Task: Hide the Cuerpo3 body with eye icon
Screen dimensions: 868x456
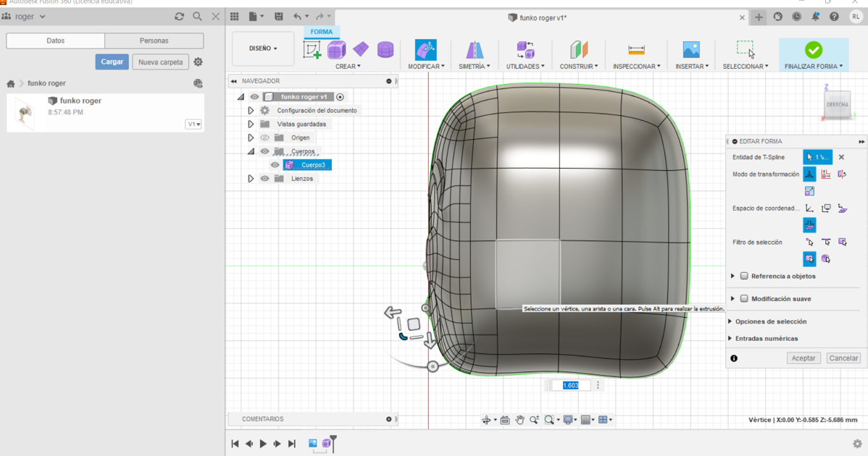Action: [x=275, y=165]
